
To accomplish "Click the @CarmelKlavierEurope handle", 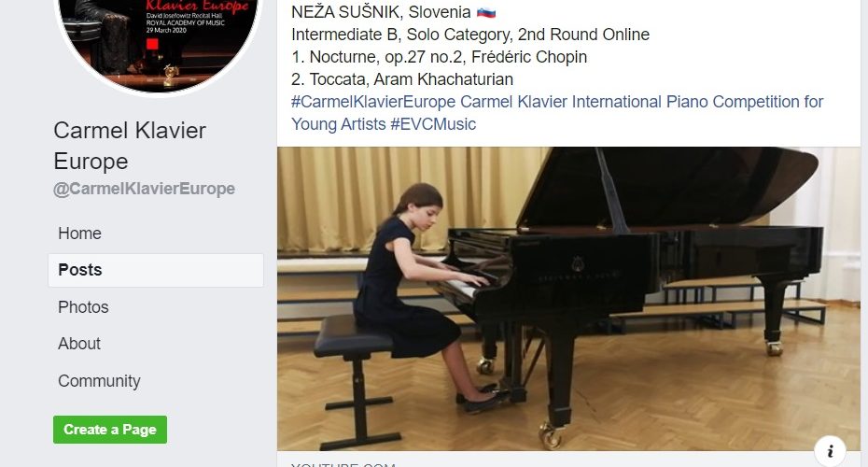I will pos(144,189).
